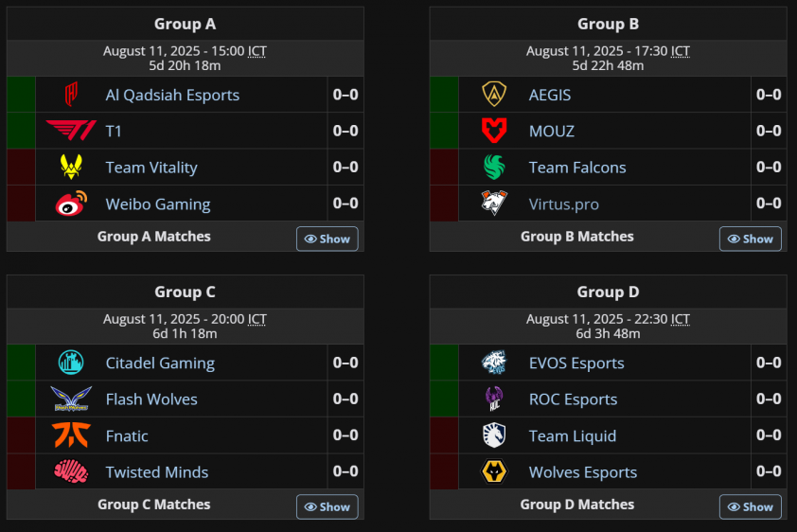Show Group D Matches list
The height and width of the screenshot is (532, 797).
pyautogui.click(x=751, y=506)
